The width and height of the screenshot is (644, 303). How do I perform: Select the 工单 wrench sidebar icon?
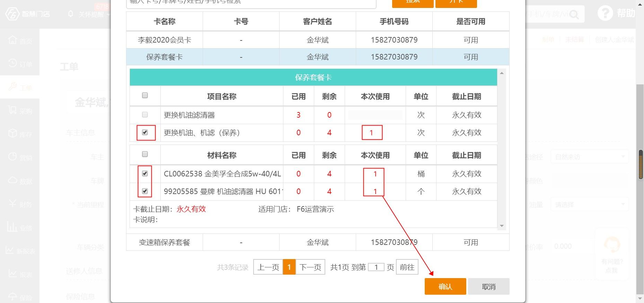point(12,86)
